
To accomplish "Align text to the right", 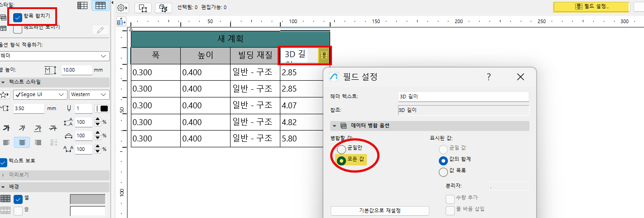I will 38,142.
